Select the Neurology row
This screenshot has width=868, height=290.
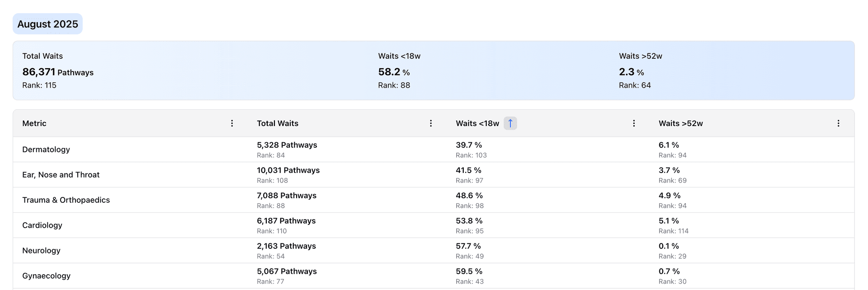click(41, 251)
